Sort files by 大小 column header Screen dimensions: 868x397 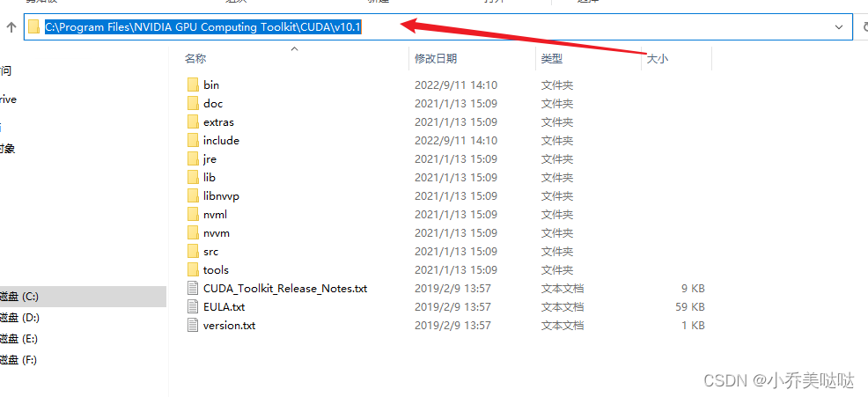pyautogui.click(x=657, y=58)
